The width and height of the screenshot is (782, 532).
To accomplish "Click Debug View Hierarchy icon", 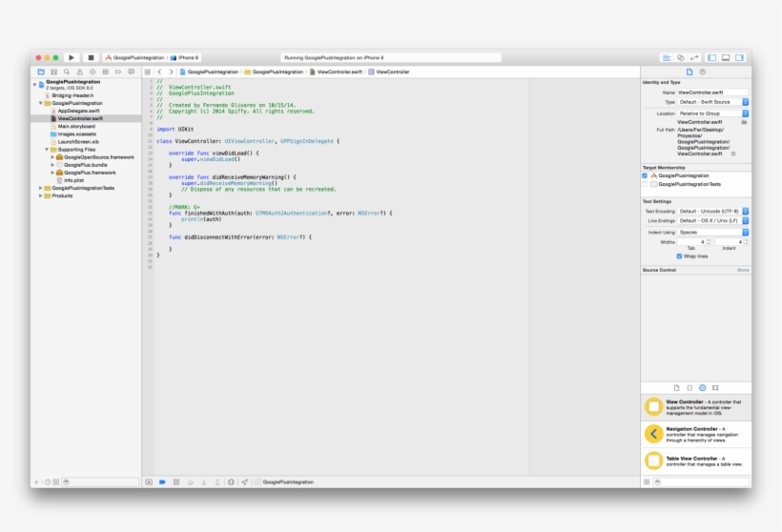I will pyautogui.click(x=231, y=482).
